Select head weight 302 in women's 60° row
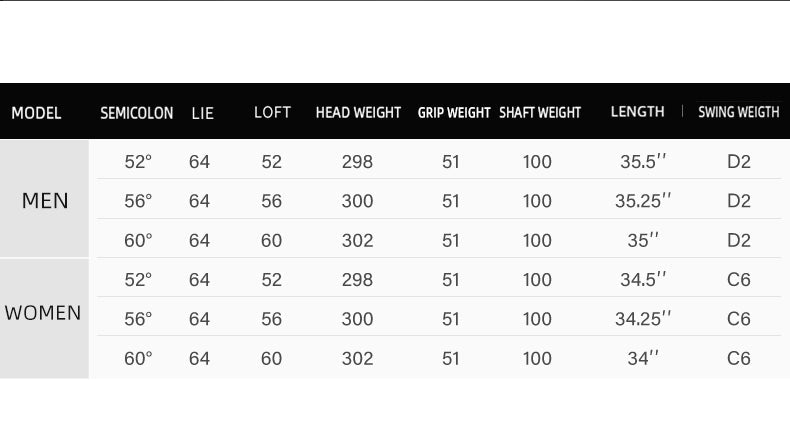790x445 pixels. (357, 358)
